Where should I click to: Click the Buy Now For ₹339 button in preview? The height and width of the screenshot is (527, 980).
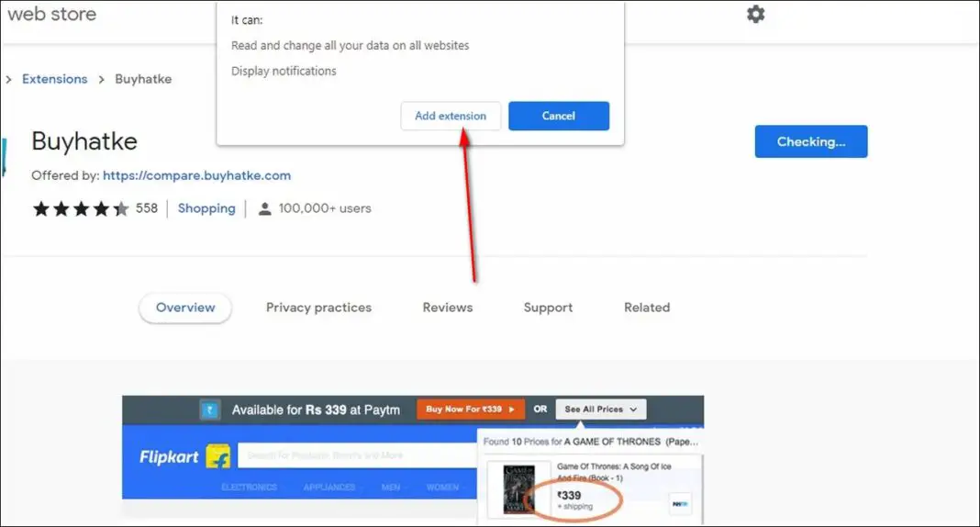click(x=471, y=409)
